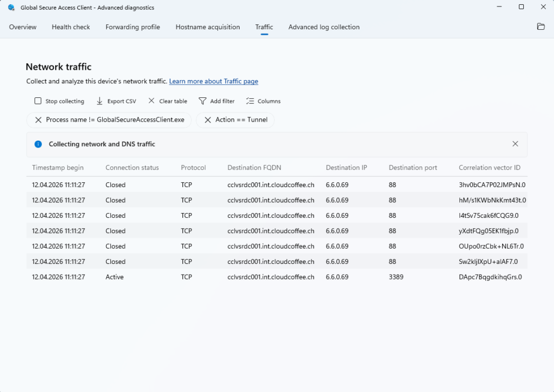This screenshot has width=554, height=392.
Task: Click destination port 3389 cell
Action: (395, 277)
